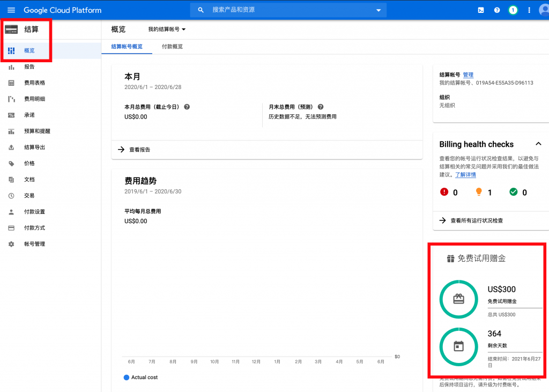
Task: Click the 预算和提醒 icon in the sidebar
Action: (x=11, y=131)
